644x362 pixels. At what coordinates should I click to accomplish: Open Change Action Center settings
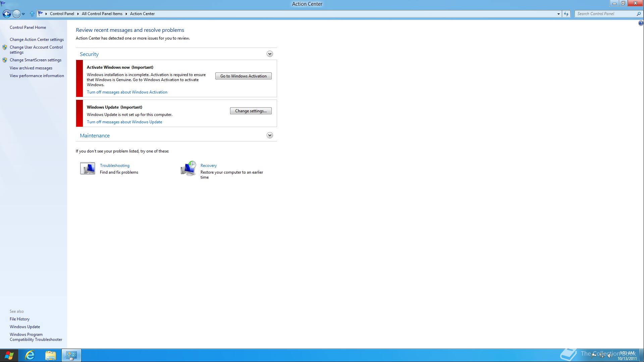[x=37, y=40]
